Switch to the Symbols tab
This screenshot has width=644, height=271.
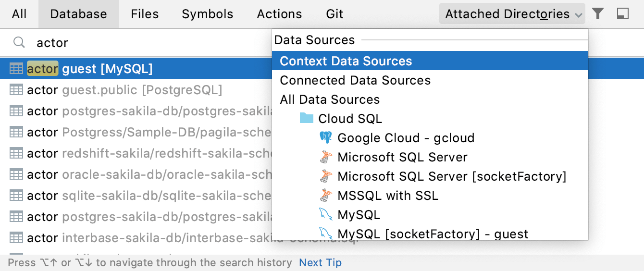click(208, 14)
